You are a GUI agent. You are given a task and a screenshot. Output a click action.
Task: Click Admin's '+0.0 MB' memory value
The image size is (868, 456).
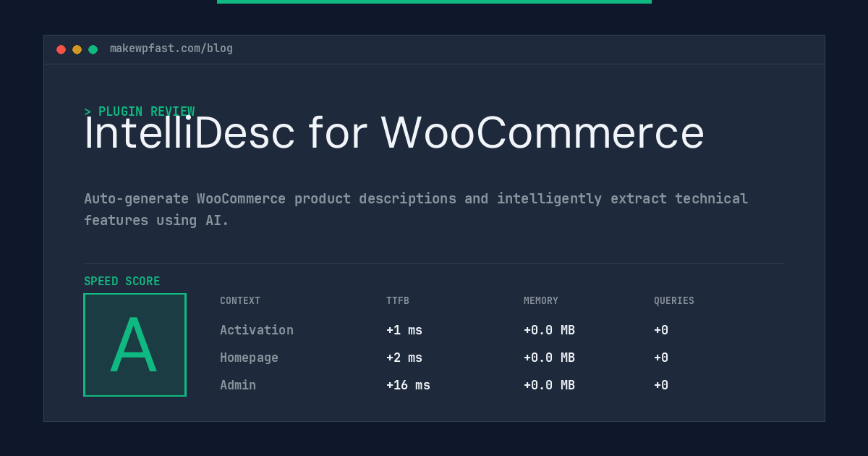coord(549,385)
